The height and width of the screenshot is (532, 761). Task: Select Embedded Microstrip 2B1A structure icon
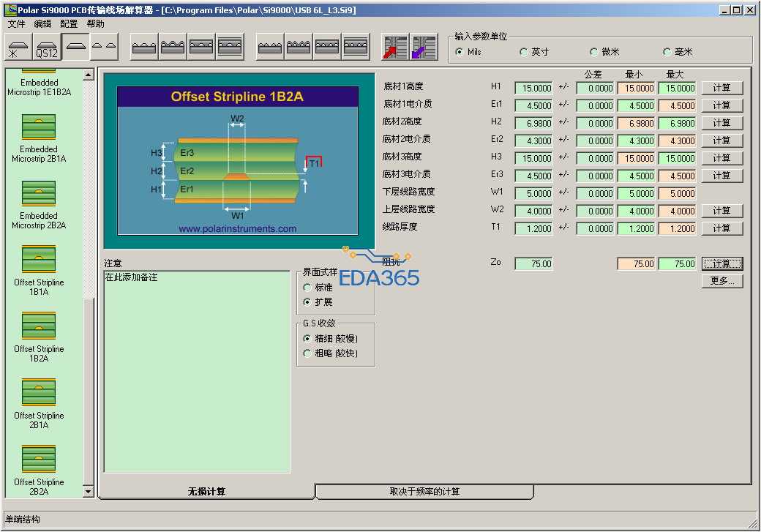(x=39, y=127)
